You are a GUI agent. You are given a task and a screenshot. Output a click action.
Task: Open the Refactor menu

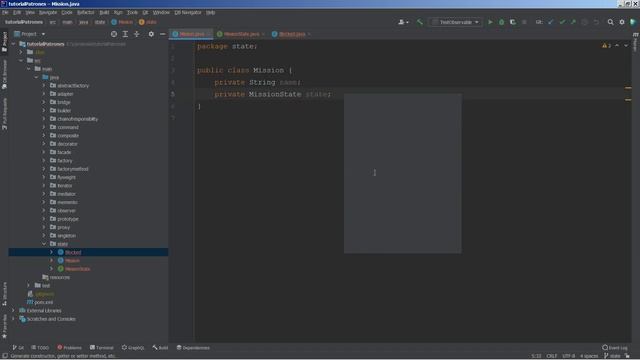point(85,13)
